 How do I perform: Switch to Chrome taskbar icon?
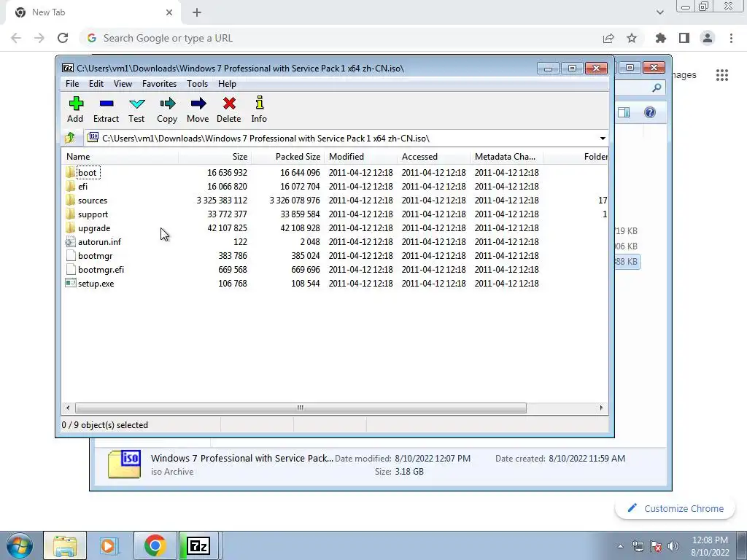click(x=155, y=545)
